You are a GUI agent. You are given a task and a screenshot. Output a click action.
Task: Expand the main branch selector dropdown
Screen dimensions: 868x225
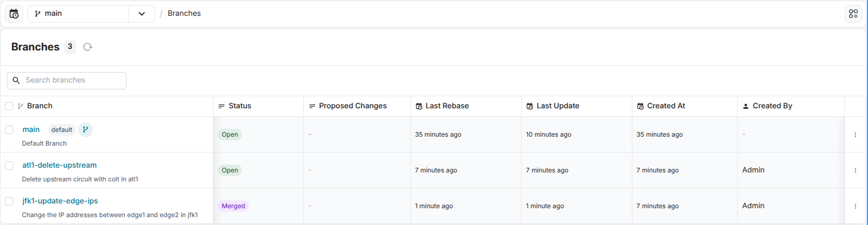tap(142, 14)
